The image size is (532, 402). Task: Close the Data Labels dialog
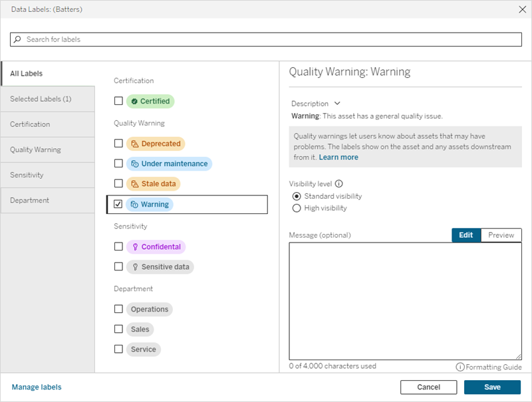[x=523, y=9]
